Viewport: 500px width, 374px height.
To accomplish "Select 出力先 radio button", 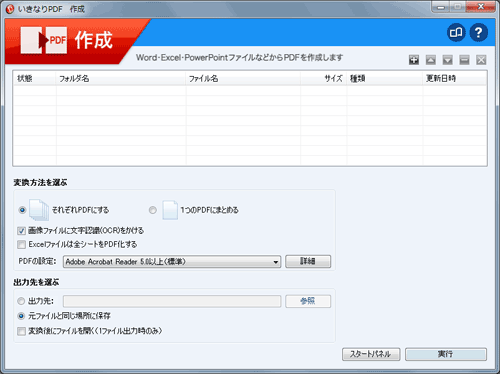I will point(21,301).
